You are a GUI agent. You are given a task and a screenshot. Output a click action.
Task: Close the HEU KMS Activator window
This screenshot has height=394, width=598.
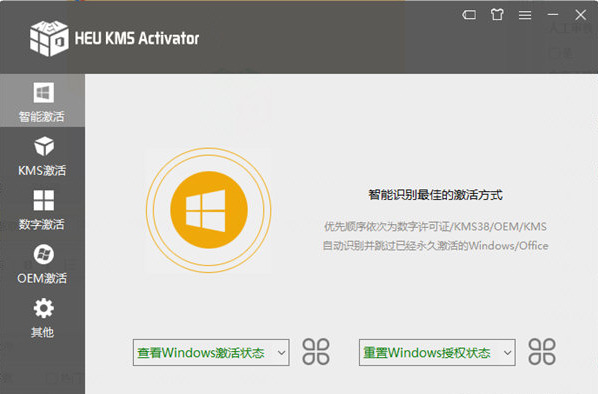tap(580, 15)
